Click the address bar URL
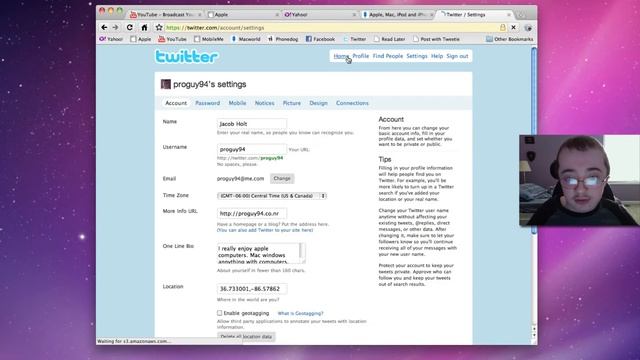 (x=215, y=28)
